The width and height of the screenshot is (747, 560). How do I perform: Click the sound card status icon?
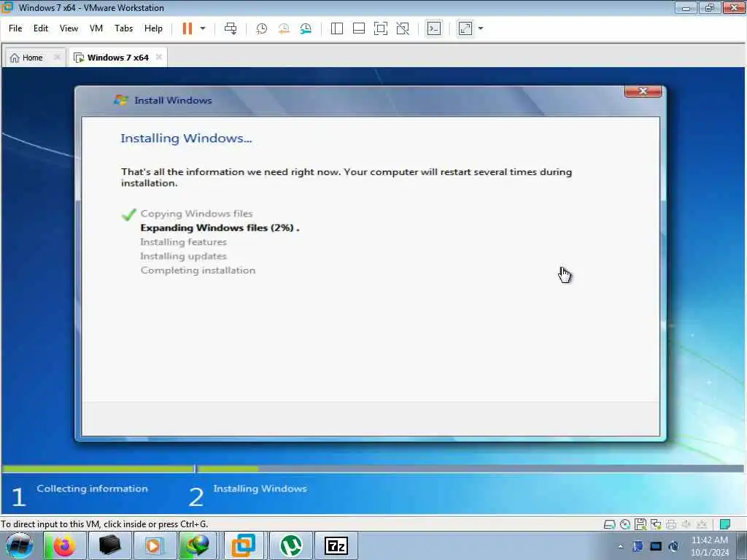(686, 525)
